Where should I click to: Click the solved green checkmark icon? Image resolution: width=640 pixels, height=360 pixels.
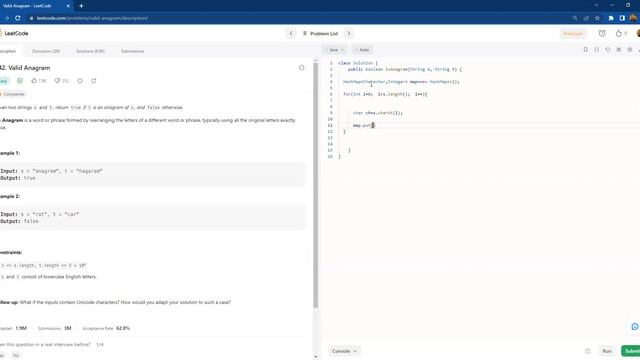pos(20,81)
